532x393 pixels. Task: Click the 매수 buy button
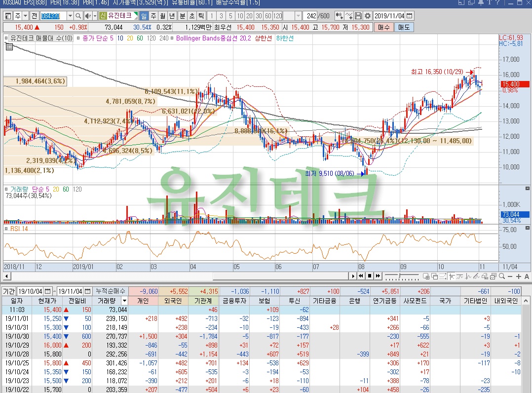384,27
